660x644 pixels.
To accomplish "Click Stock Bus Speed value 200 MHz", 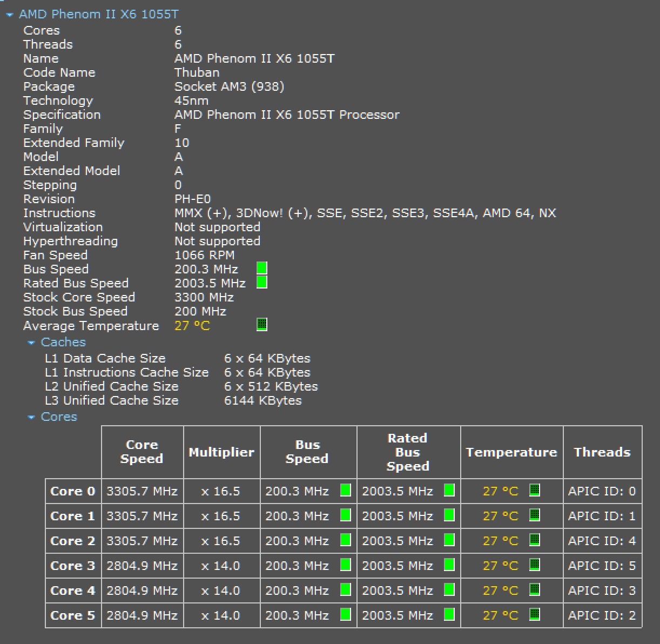I will pos(200,311).
